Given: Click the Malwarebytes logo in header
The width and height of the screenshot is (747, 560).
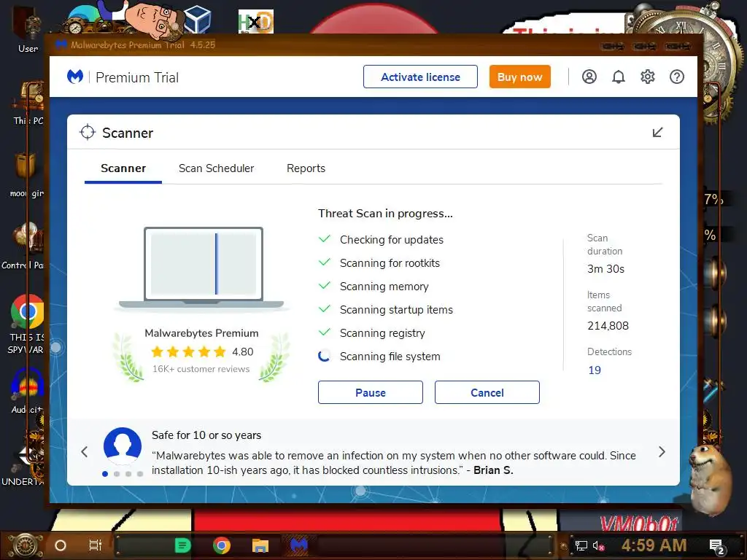Looking at the screenshot, I should 75,77.
